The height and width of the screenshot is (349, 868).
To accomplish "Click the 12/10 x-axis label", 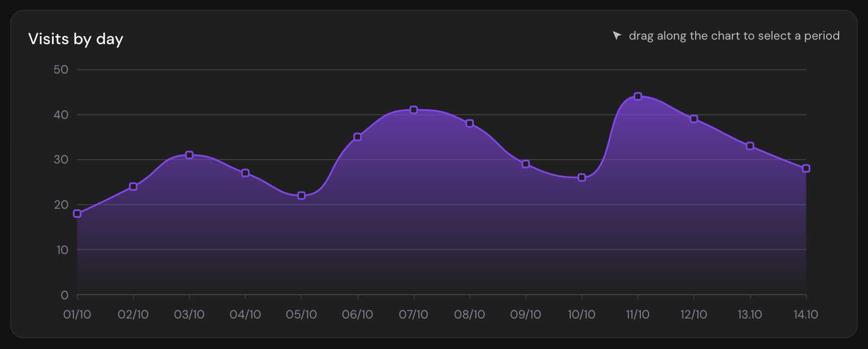I will pyautogui.click(x=694, y=314).
